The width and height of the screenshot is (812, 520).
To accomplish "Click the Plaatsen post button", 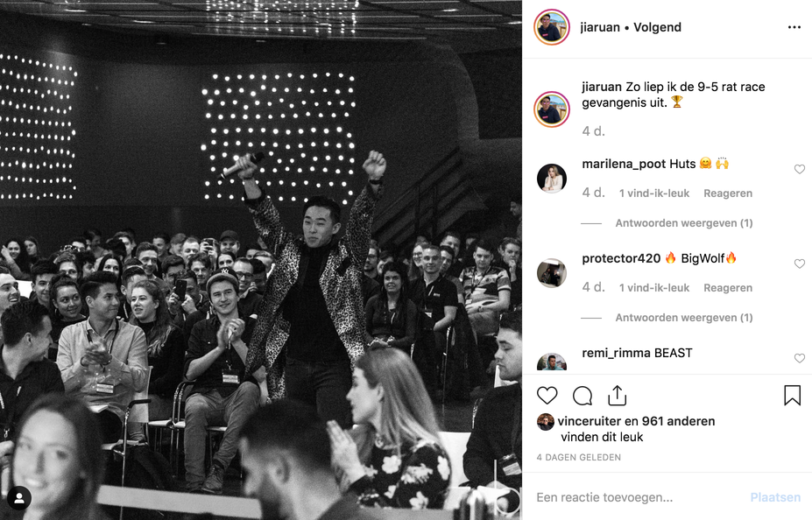I will point(775,497).
